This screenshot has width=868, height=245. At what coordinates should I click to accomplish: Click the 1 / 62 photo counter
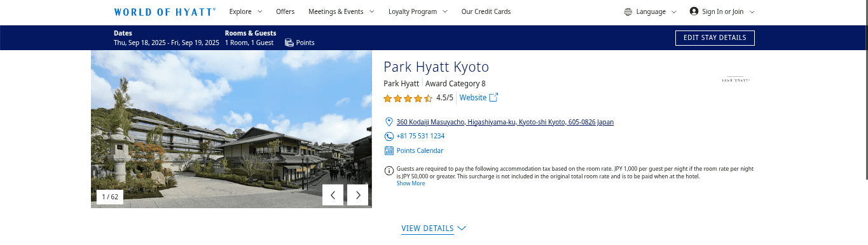pos(110,197)
